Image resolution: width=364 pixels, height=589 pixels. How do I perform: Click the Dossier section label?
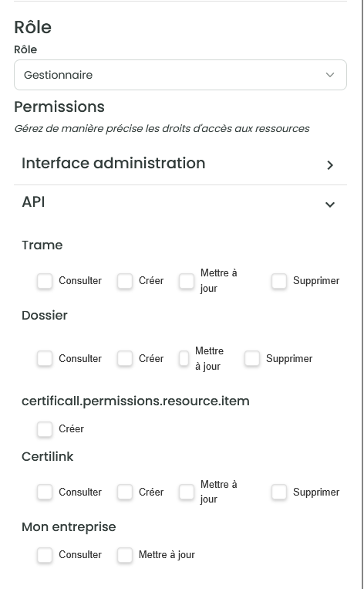[45, 315]
